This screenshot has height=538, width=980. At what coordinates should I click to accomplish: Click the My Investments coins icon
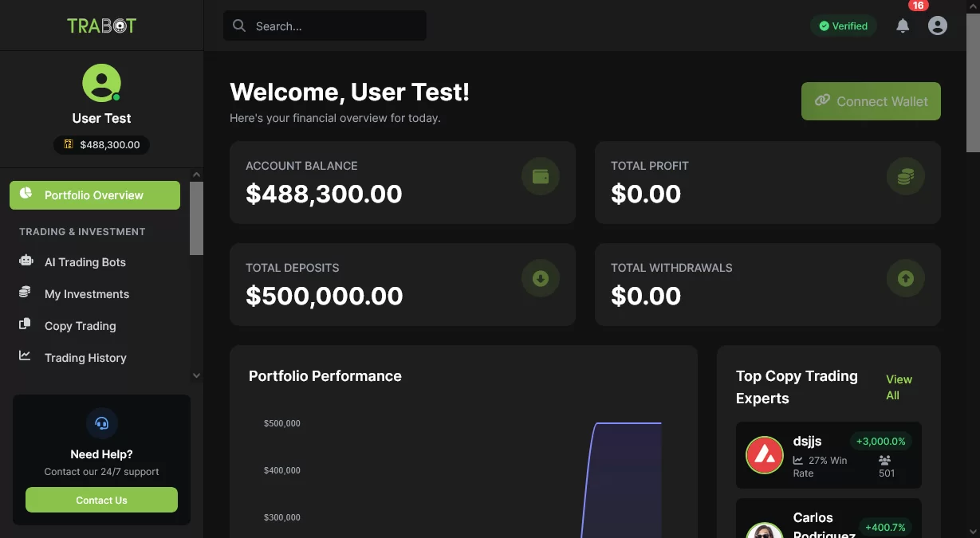tap(26, 293)
